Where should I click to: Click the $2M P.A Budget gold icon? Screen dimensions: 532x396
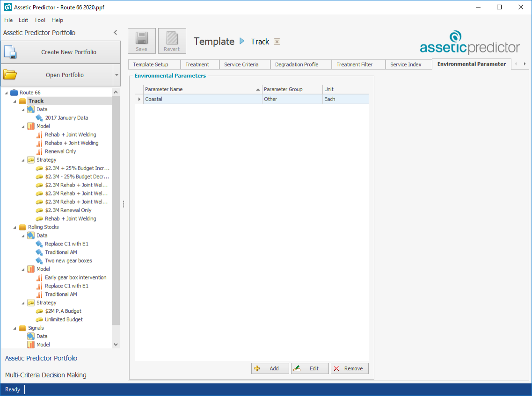click(x=39, y=311)
